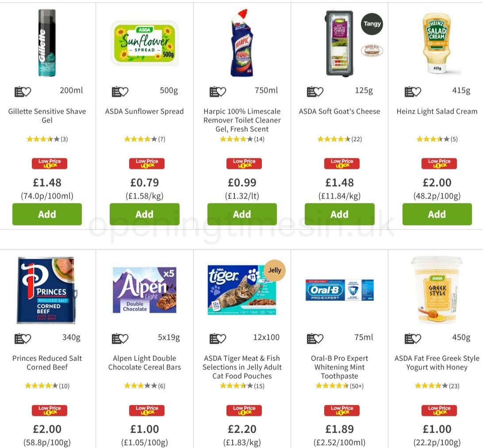Add Heinz Light Salad Cream to trolley
This screenshot has width=483, height=448.
[437, 214]
